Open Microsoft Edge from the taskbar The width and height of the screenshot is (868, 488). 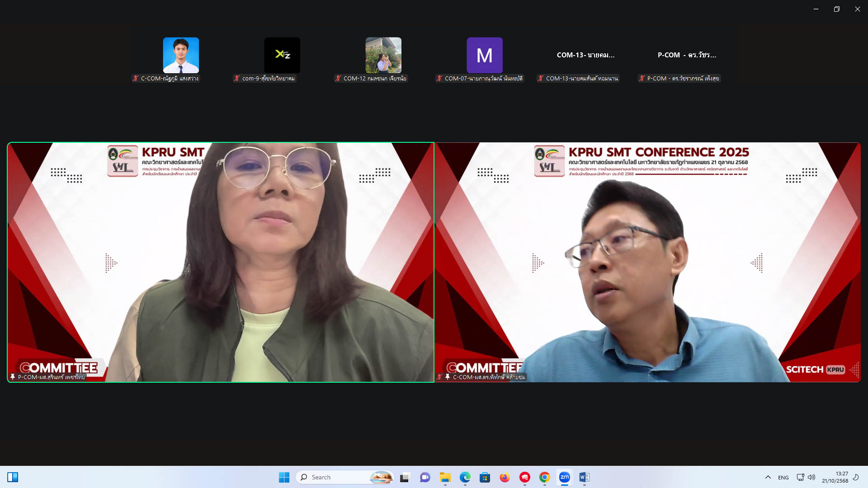click(x=465, y=477)
